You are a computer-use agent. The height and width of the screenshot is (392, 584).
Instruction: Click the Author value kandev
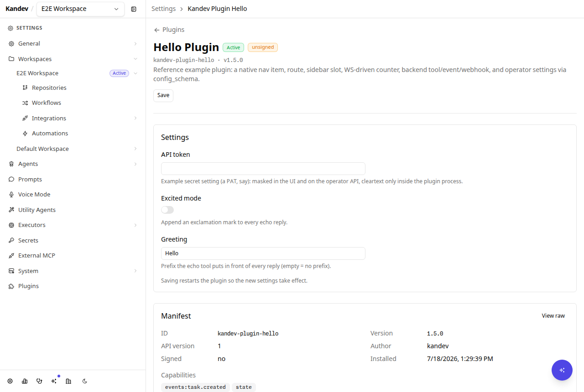click(438, 346)
